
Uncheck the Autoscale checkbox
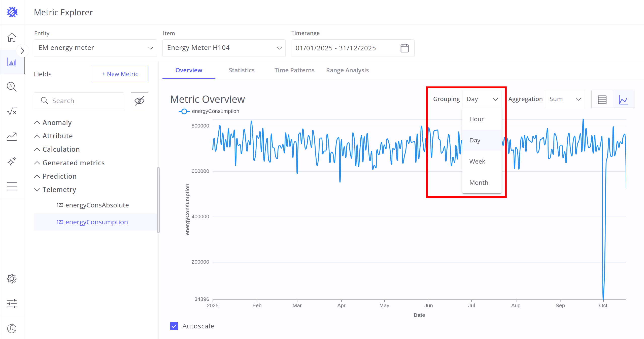click(x=174, y=326)
